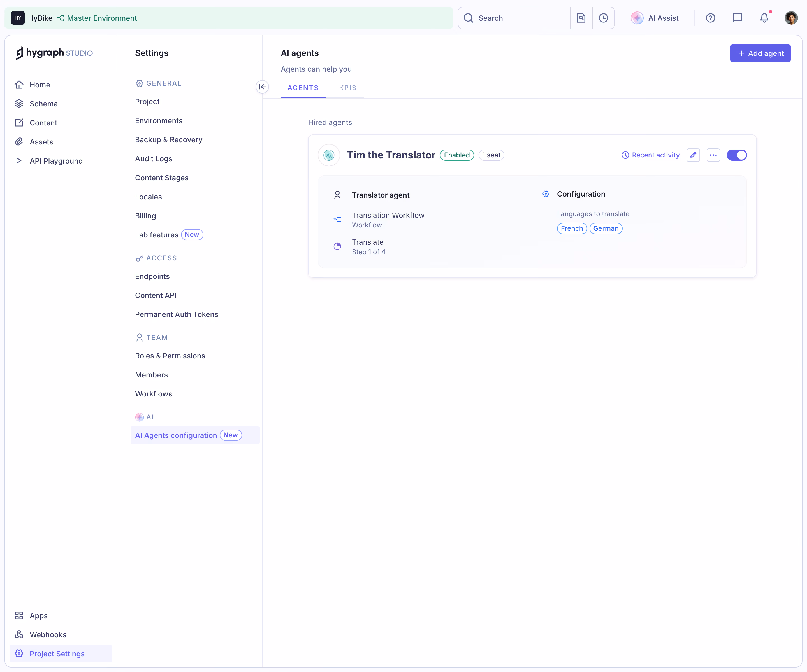807x672 pixels.
Task: Disable the Tim the Translator toggle
Action: point(737,155)
